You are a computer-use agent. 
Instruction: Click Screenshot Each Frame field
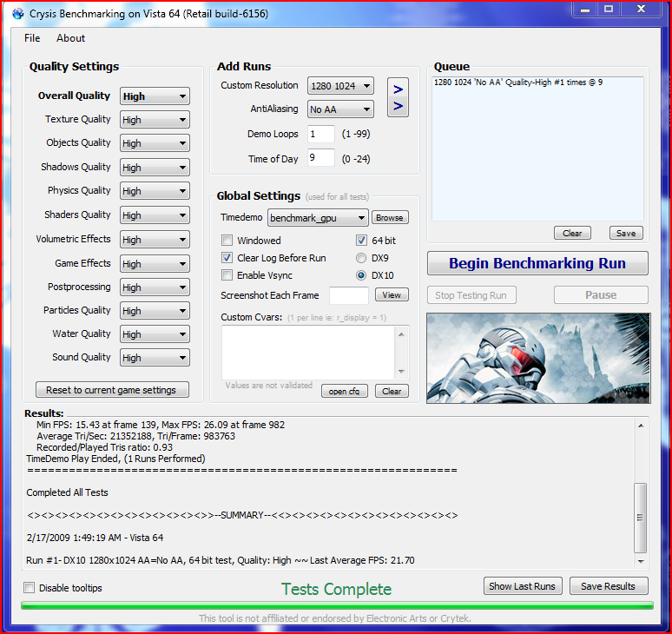(348, 295)
